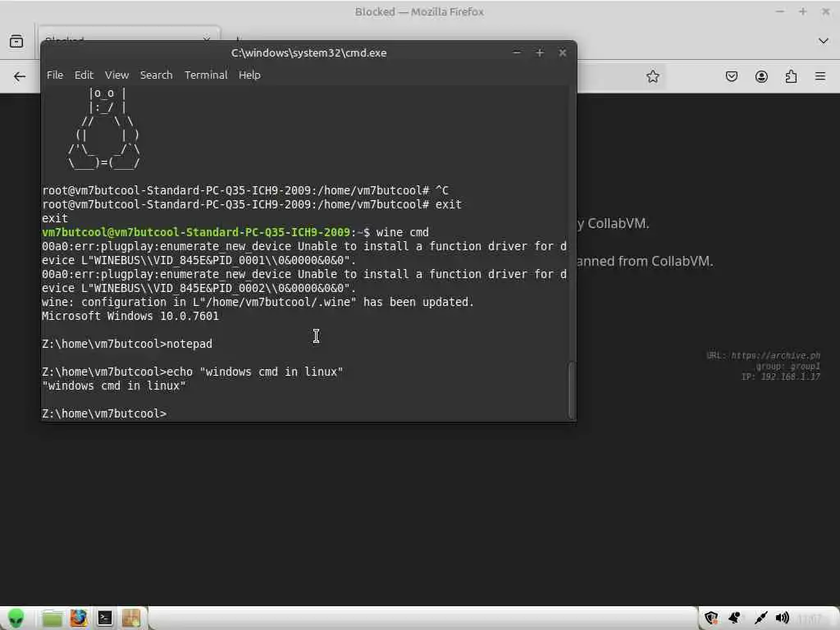
Task: Open the file manager from the taskbar
Action: pyautogui.click(x=52, y=619)
